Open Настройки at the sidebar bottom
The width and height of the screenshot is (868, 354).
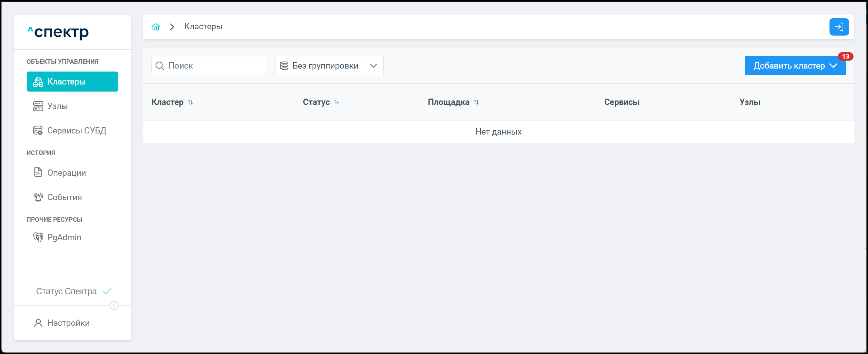tap(68, 323)
